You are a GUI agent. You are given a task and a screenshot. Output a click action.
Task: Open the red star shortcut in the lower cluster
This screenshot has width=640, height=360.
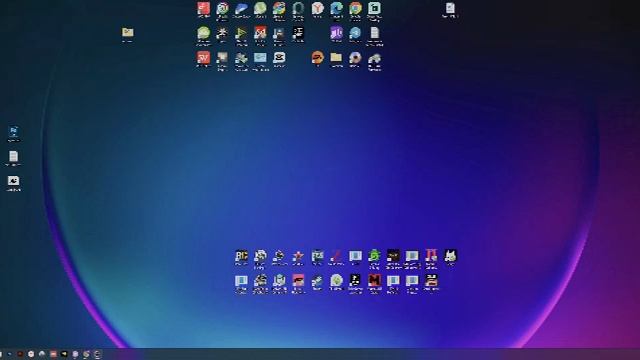pos(298,256)
